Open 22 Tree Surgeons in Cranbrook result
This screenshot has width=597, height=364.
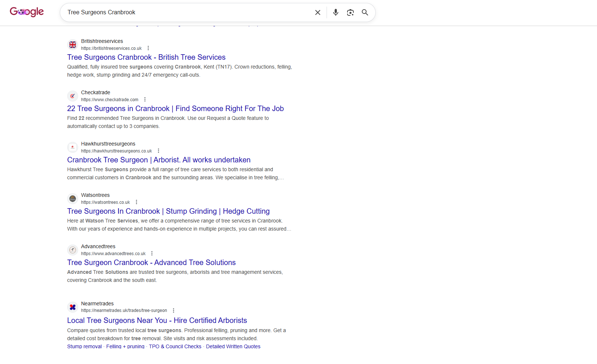coord(175,109)
